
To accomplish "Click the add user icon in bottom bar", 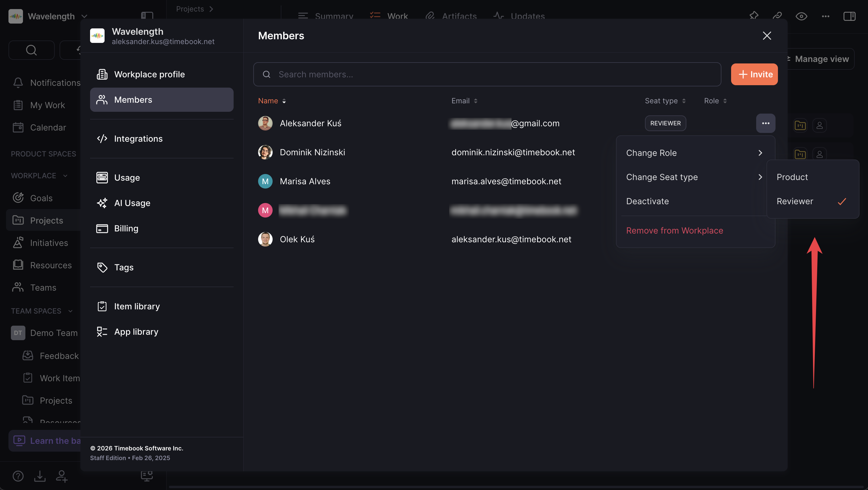I will [62, 476].
